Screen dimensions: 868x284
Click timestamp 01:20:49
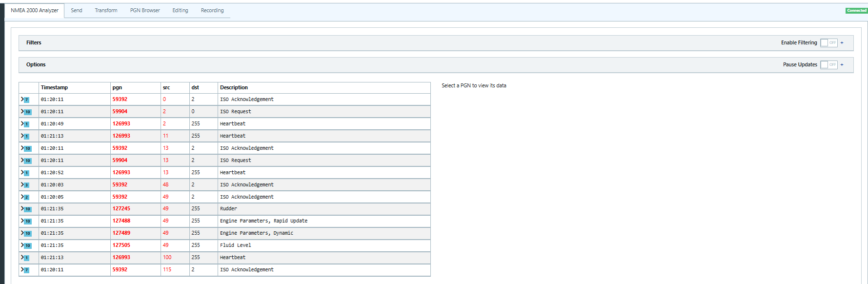pos(52,123)
